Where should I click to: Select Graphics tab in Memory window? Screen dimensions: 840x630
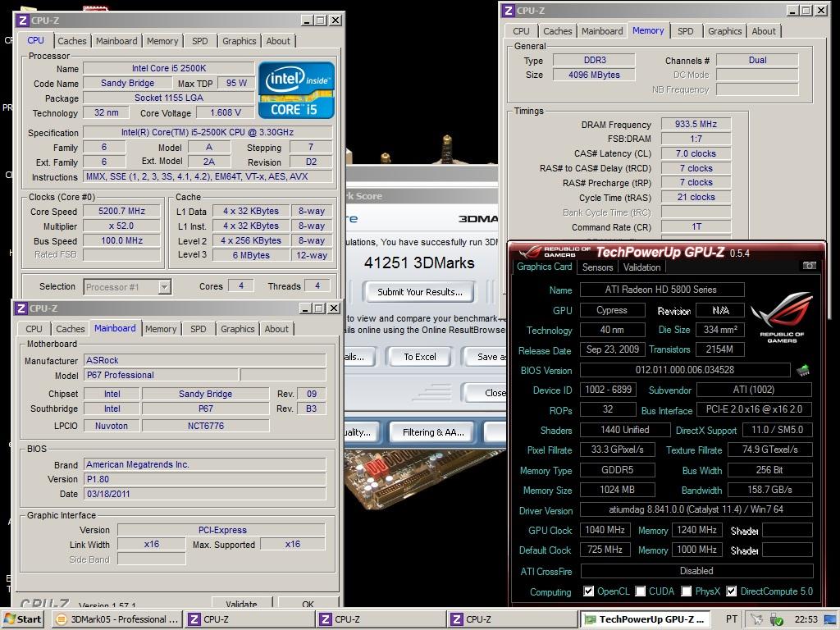pyautogui.click(x=724, y=32)
